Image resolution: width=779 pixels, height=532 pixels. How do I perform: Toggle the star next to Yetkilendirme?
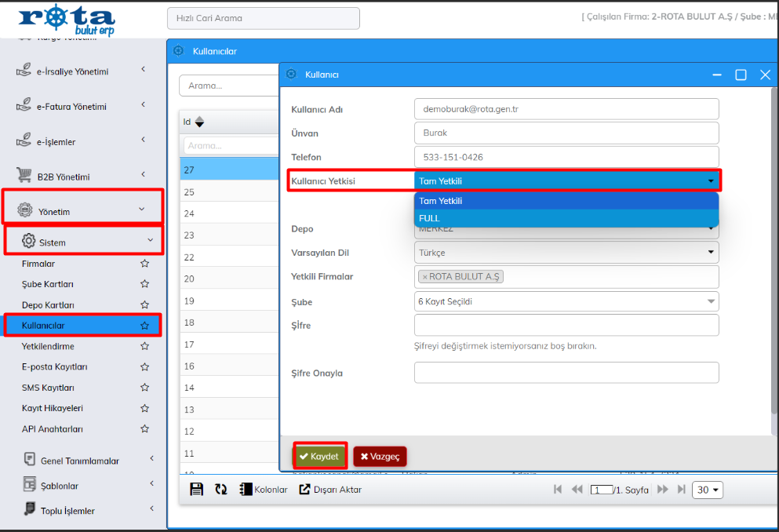tap(144, 346)
